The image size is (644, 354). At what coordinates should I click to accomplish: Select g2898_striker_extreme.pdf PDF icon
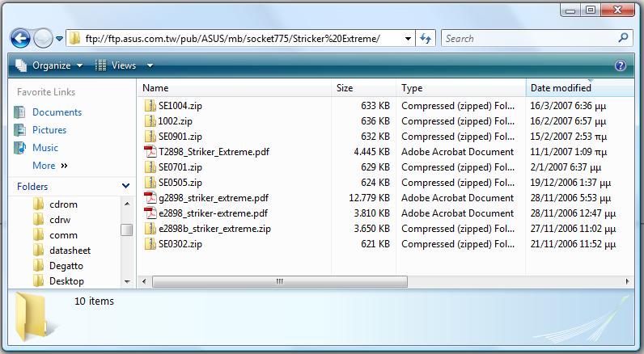pos(150,198)
